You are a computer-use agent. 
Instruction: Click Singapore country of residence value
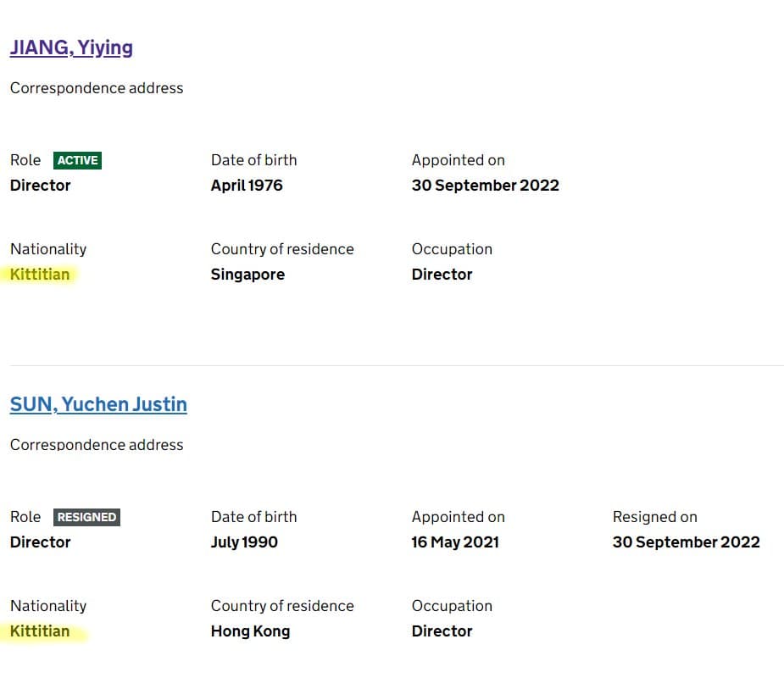point(247,275)
